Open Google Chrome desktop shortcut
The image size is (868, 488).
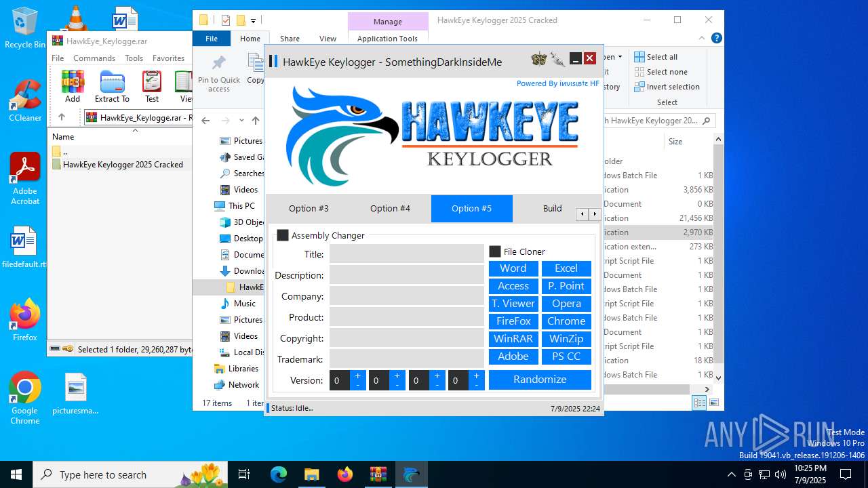click(x=24, y=399)
